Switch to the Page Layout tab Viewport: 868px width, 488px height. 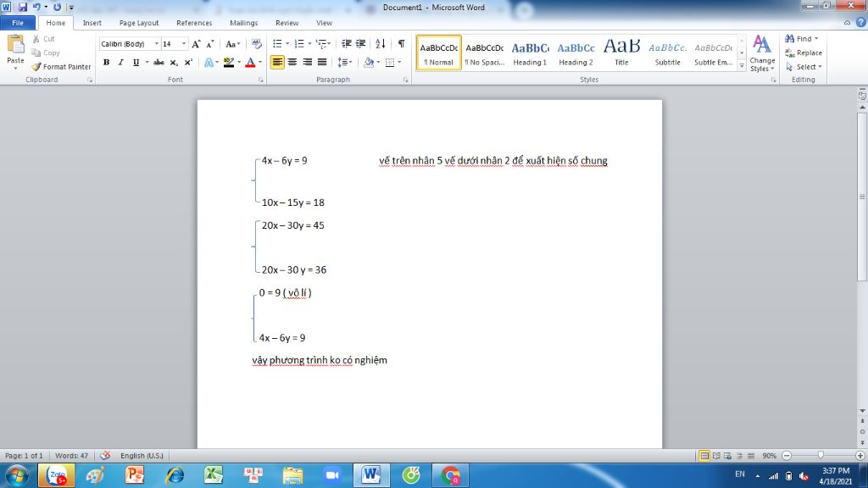[x=139, y=23]
